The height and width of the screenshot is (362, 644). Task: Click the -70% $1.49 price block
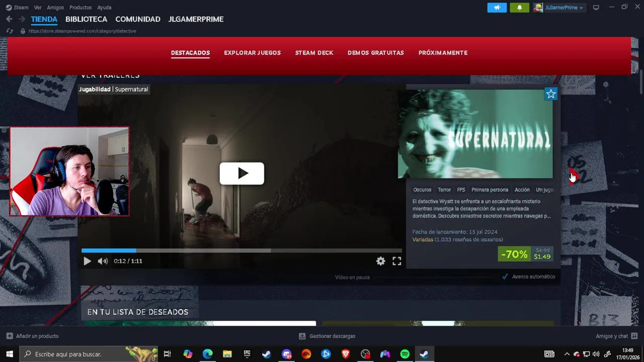(x=525, y=254)
